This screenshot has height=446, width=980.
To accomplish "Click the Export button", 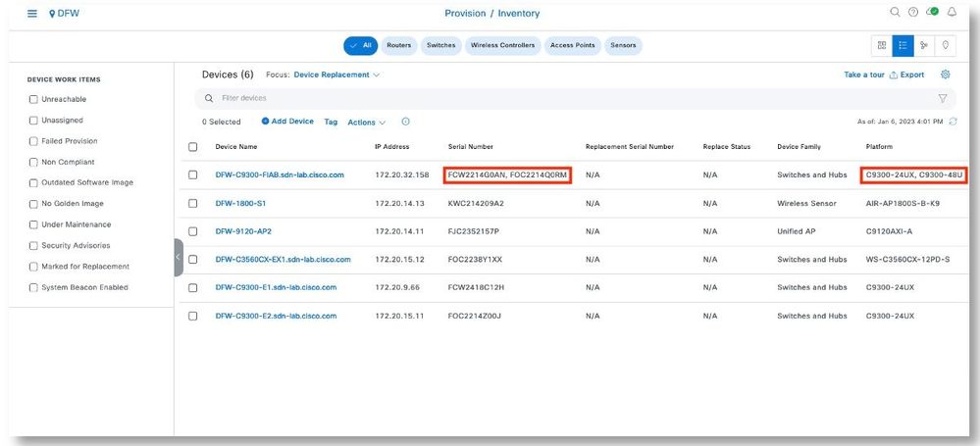I will point(906,74).
